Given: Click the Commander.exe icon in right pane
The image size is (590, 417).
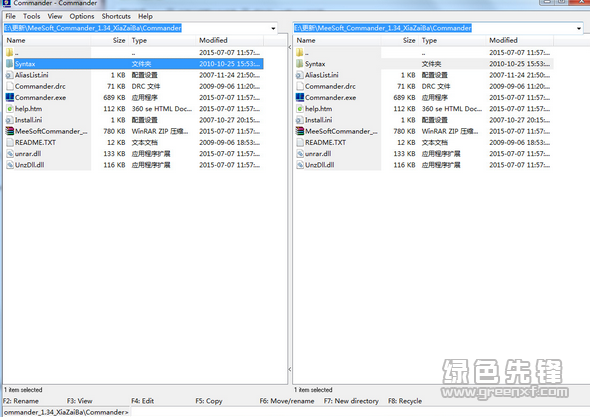Looking at the screenshot, I should (x=300, y=97).
